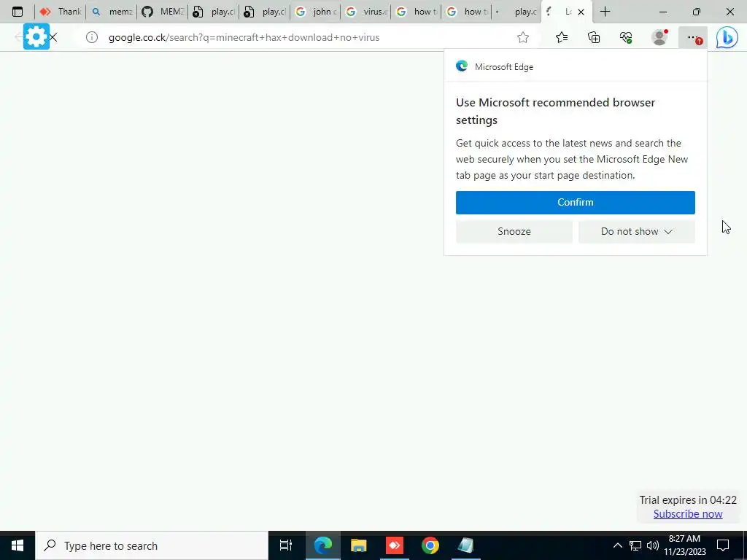The image size is (747, 560).
Task: Open the volume speaker tray icon
Action: (653, 545)
